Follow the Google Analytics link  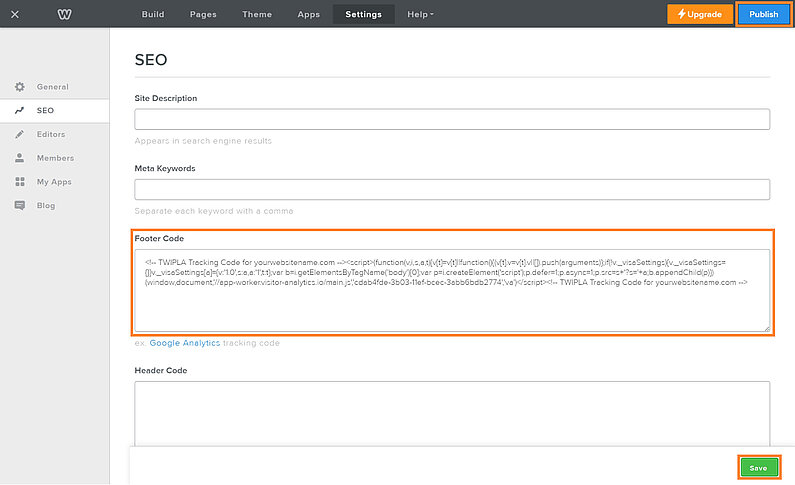click(x=185, y=343)
